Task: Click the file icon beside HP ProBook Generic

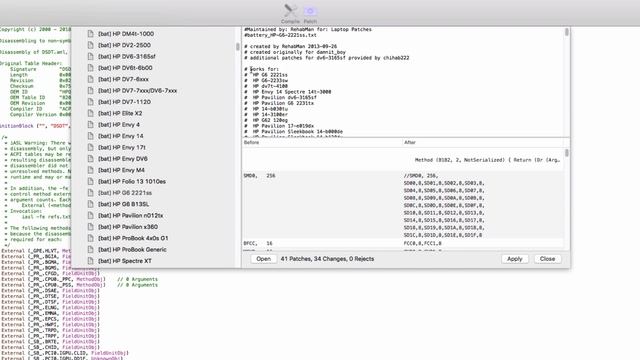Action: (x=91, y=249)
